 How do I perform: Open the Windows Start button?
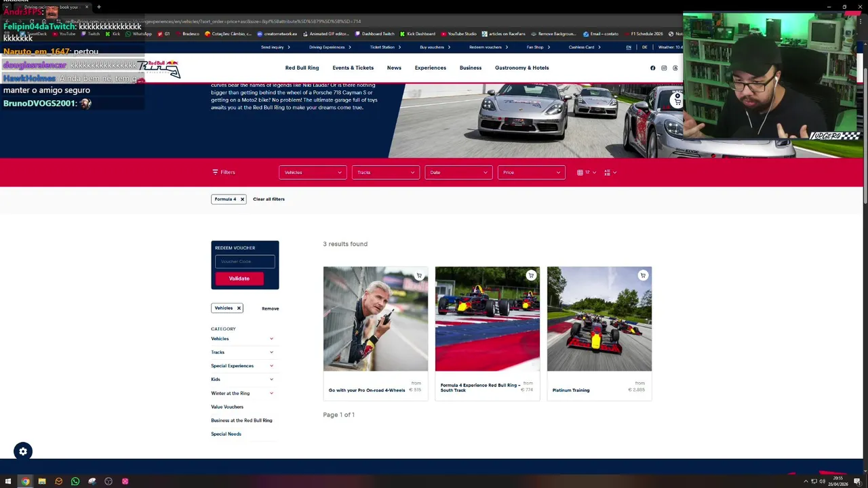8,481
